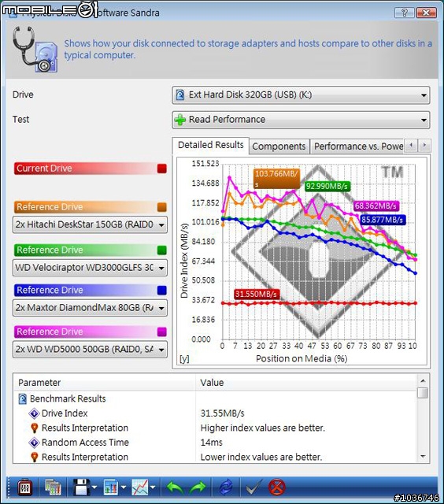Click the Parameter column header

105,383
